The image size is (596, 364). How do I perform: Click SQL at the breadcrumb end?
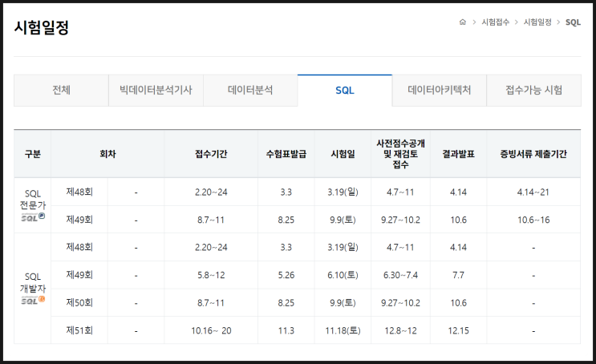[573, 22]
